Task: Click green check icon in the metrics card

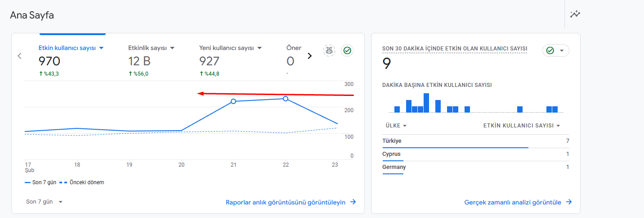Action: (347, 50)
